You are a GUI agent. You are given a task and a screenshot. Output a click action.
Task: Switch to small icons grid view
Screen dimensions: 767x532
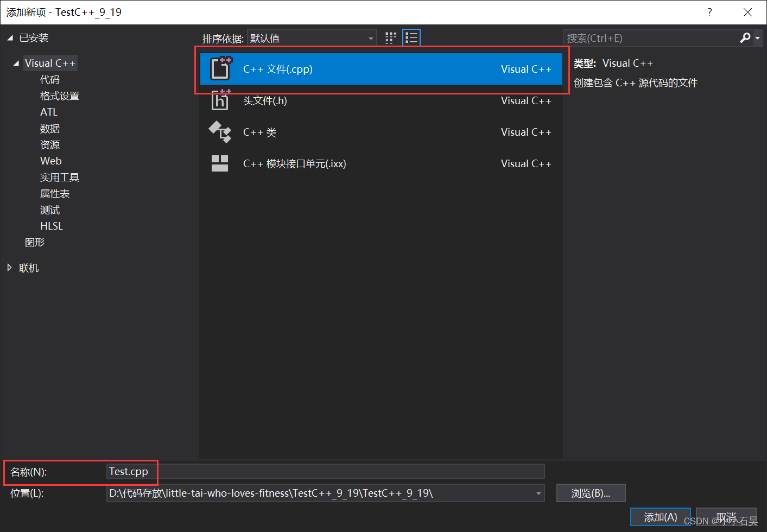(391, 38)
